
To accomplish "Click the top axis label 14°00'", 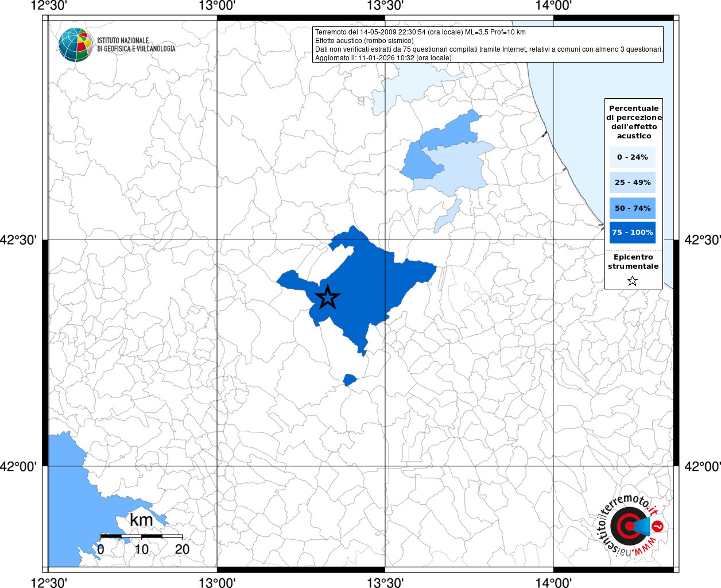I will point(553,6).
